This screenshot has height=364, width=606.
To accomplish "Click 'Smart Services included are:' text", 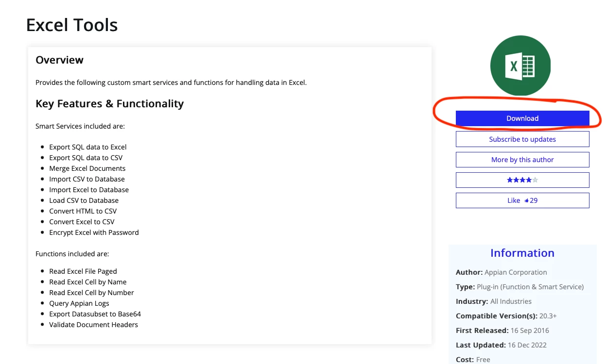I will point(80,126).
